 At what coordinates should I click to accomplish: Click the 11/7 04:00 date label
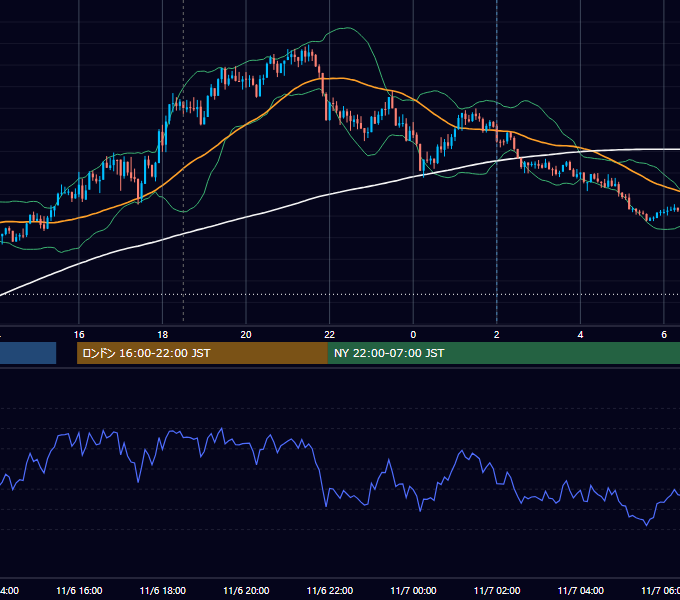[581, 591]
